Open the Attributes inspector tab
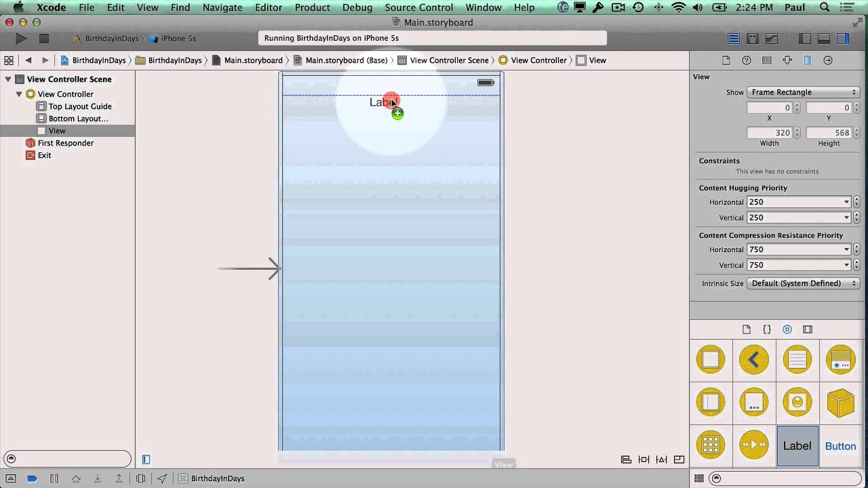Screen dimensions: 868x488 pyautogui.click(x=787, y=60)
